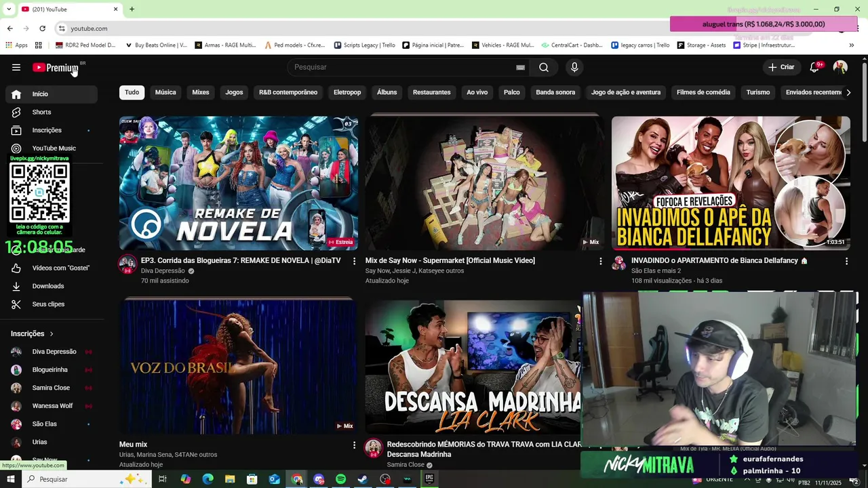Click the YouTube Premium logo
The image size is (868, 488).
56,67
